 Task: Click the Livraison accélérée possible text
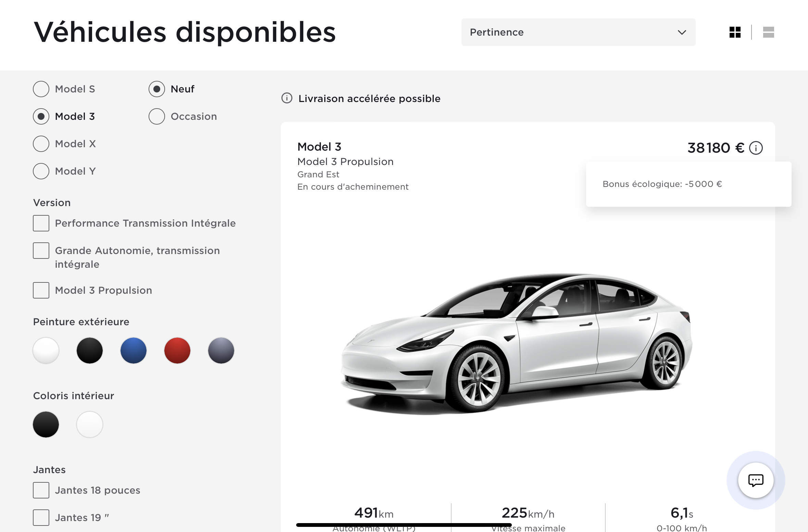tap(369, 99)
